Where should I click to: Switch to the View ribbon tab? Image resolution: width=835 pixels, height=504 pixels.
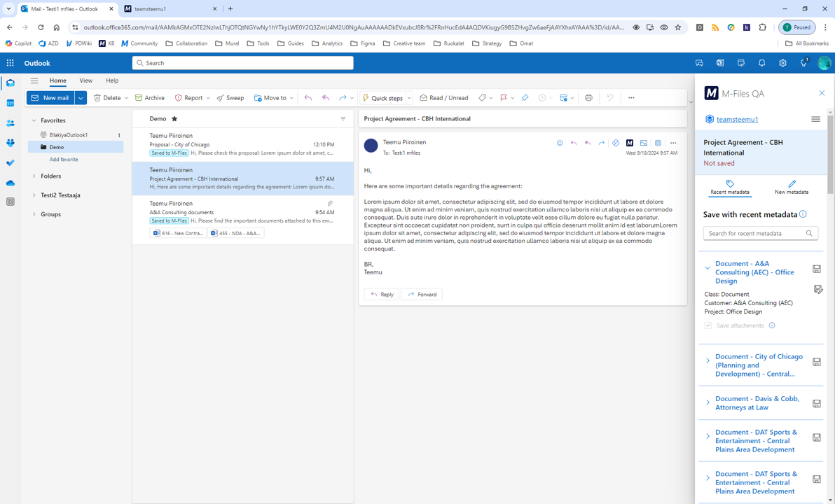85,81
